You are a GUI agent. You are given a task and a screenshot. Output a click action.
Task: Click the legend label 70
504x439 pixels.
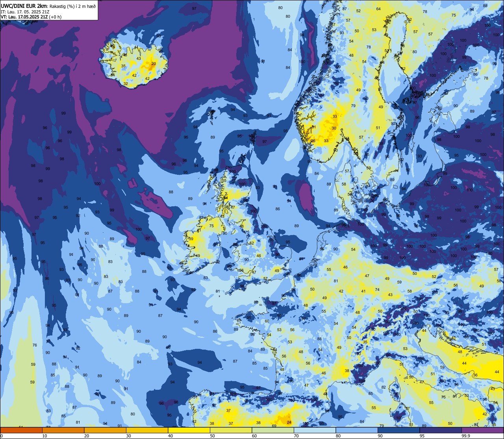click(296, 436)
